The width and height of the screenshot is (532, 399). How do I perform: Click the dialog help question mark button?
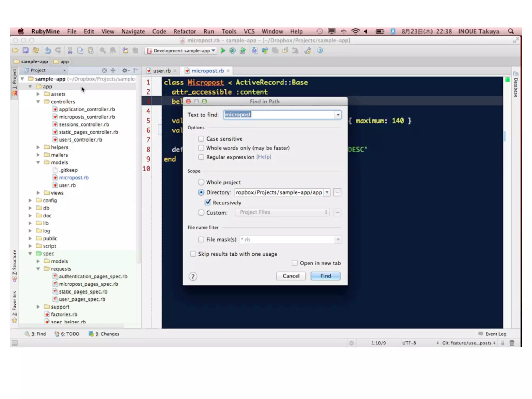(193, 276)
